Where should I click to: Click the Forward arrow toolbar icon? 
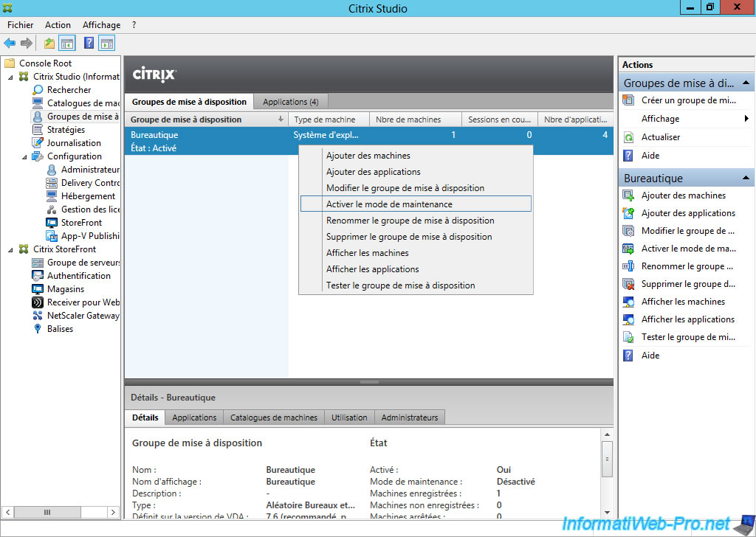point(27,44)
